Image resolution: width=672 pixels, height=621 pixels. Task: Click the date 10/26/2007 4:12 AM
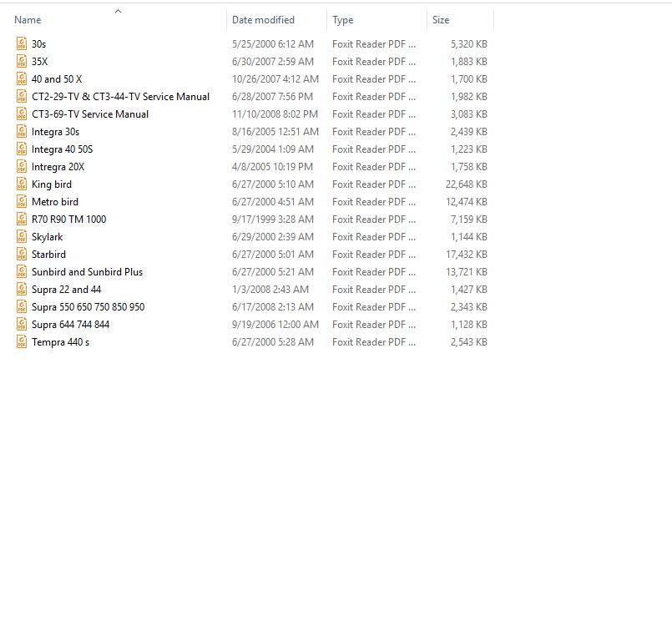[275, 79]
